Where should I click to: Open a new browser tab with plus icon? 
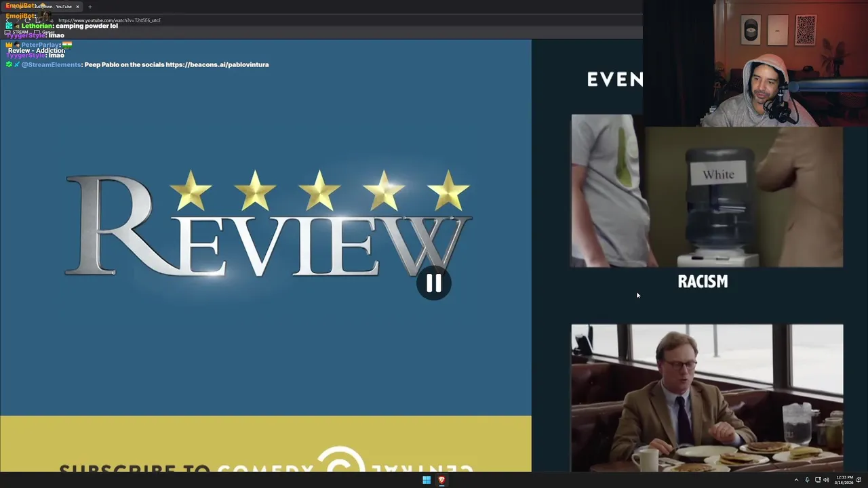pos(90,7)
